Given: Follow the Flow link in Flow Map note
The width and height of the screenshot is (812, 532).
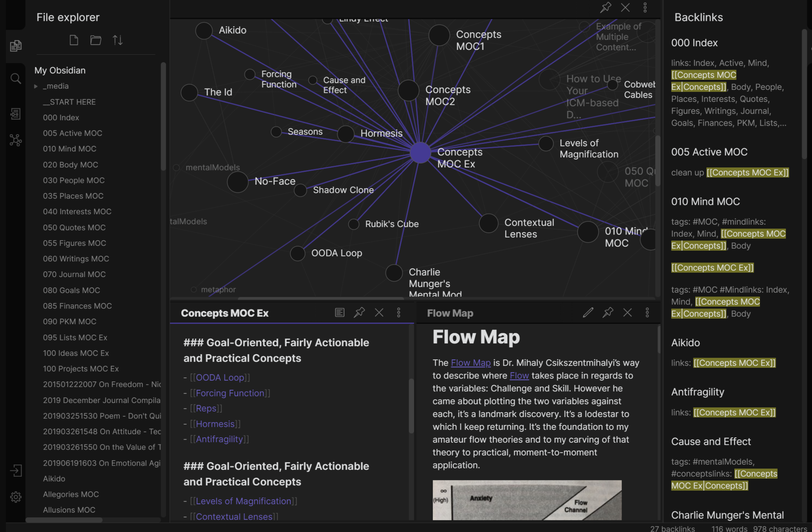Looking at the screenshot, I should pyautogui.click(x=519, y=376).
